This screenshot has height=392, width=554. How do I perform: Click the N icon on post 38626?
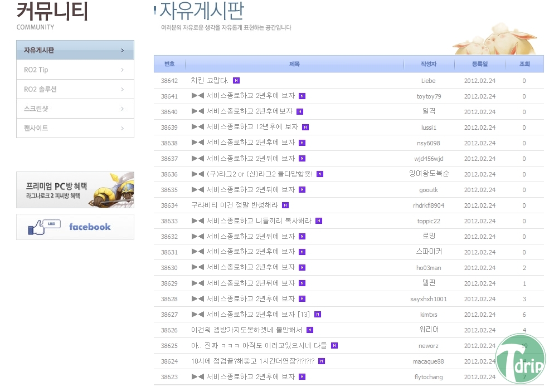tap(310, 330)
